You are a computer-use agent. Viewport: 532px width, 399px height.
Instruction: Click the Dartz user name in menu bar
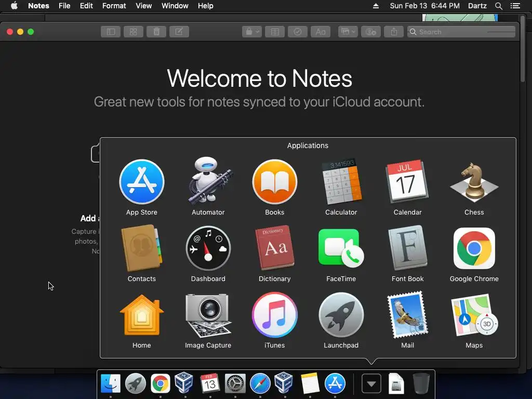pos(477,6)
